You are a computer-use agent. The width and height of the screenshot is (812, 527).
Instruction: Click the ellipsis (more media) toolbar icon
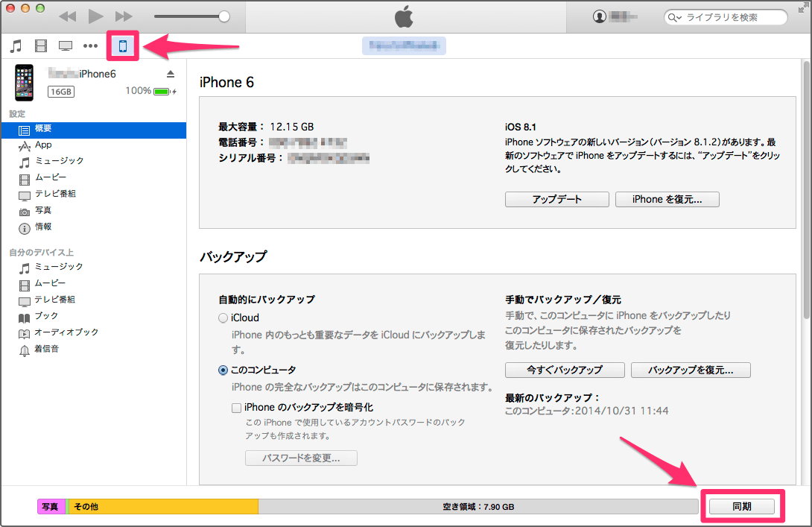[90, 45]
